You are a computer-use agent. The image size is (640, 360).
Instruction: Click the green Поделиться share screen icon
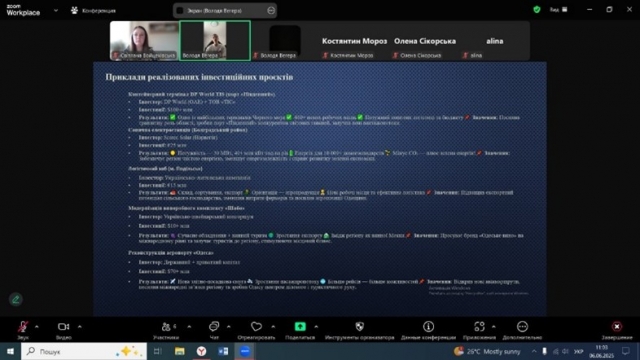300,327
